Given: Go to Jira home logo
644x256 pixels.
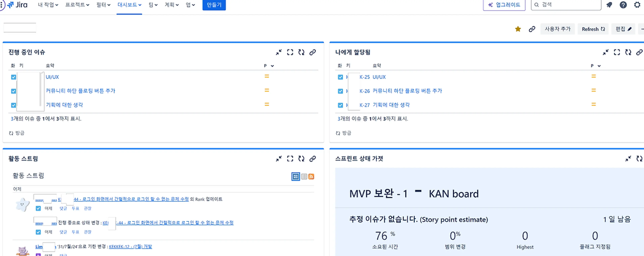Looking at the screenshot, I should pyautogui.click(x=17, y=5).
